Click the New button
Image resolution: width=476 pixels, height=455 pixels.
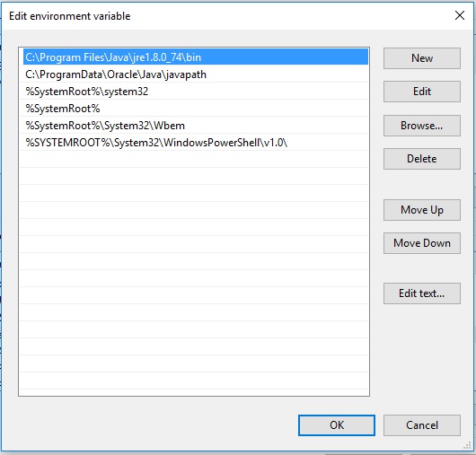coord(421,58)
